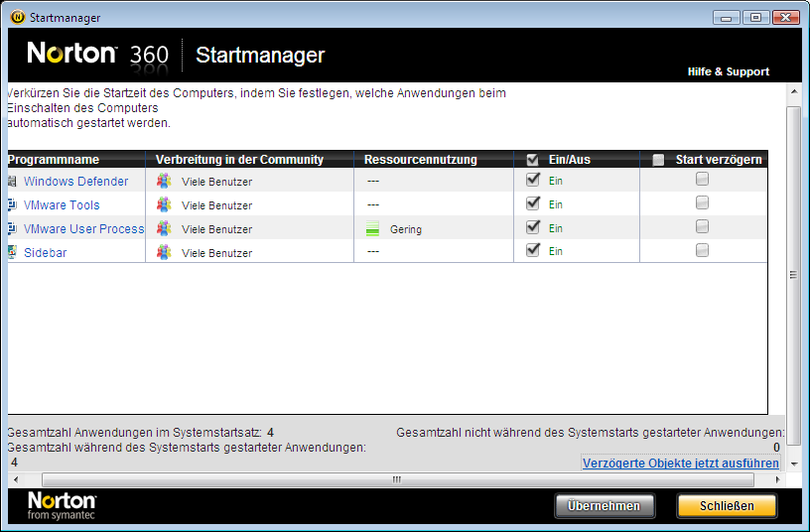Toggle the Ein/Aus header checkbox
Image resolution: width=810 pixels, height=532 pixels.
pos(532,160)
